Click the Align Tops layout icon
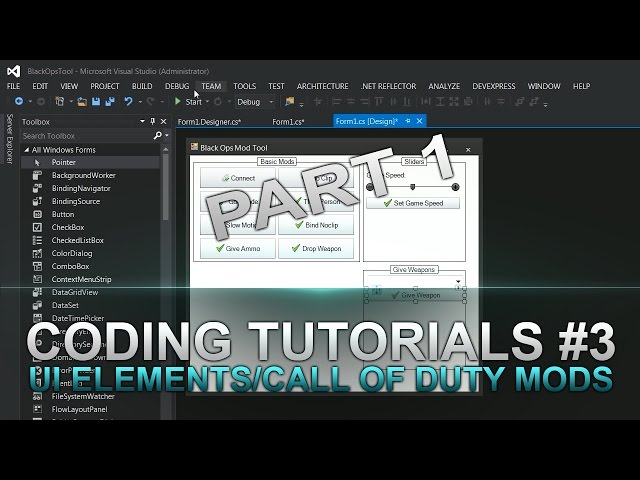Image resolution: width=640 pixels, height=480 pixels. tap(379, 102)
